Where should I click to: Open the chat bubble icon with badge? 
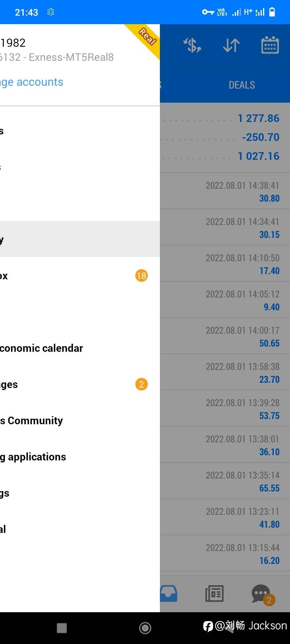[x=262, y=594]
